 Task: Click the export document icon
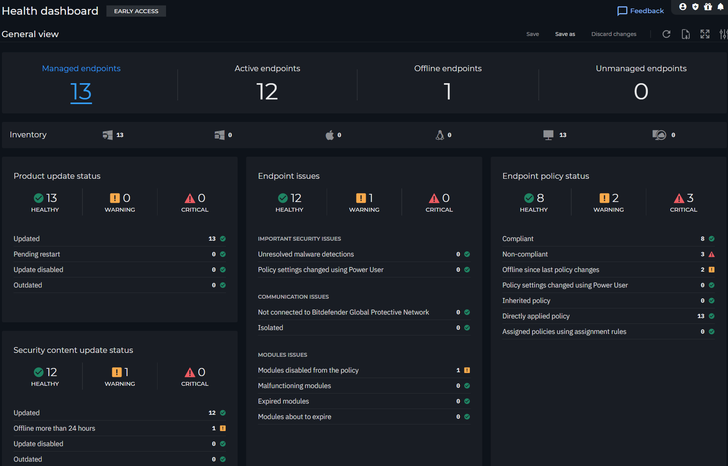(686, 34)
